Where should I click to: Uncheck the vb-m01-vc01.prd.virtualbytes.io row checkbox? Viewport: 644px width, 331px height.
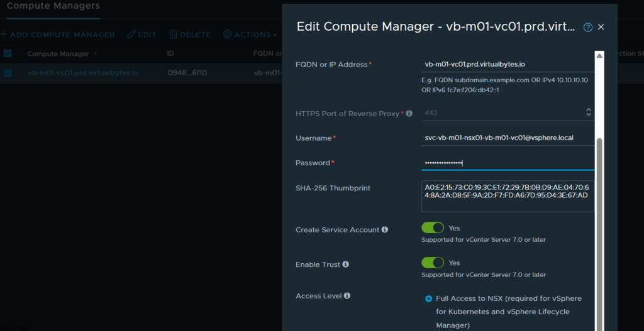click(8, 73)
